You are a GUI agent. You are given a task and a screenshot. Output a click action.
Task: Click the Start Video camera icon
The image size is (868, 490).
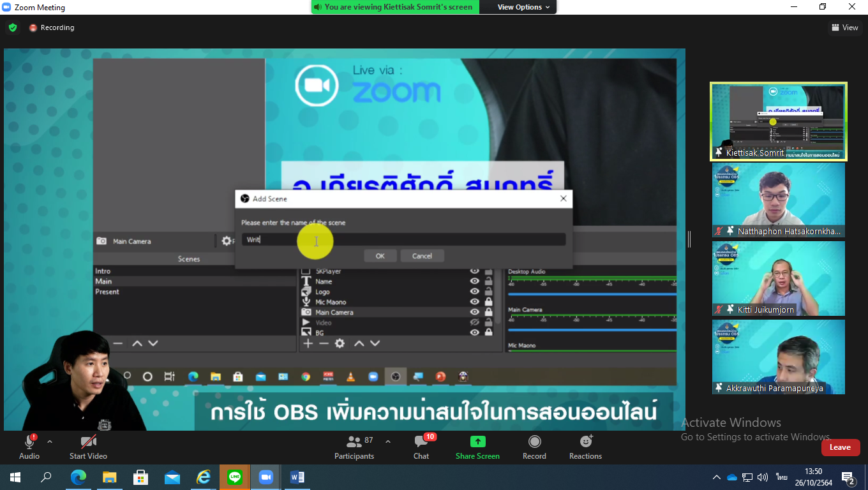coord(88,442)
